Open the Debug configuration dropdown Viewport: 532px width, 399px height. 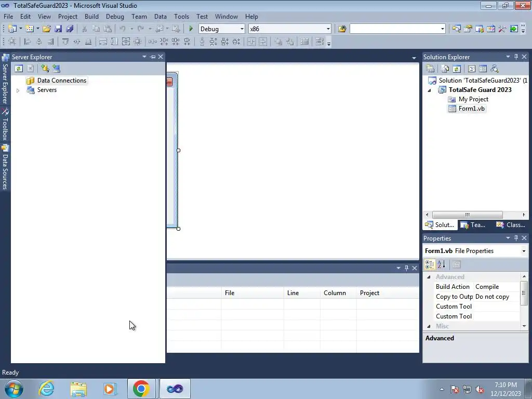[x=242, y=29]
